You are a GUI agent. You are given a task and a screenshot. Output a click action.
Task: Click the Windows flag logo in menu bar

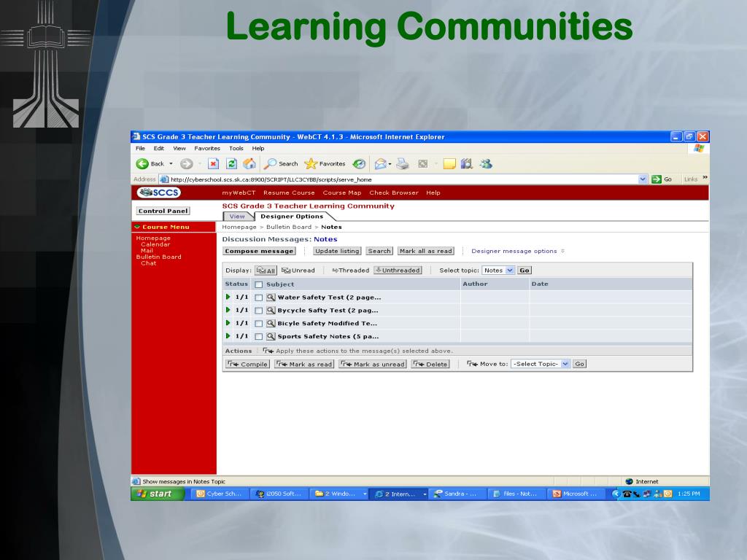pyautogui.click(x=699, y=148)
